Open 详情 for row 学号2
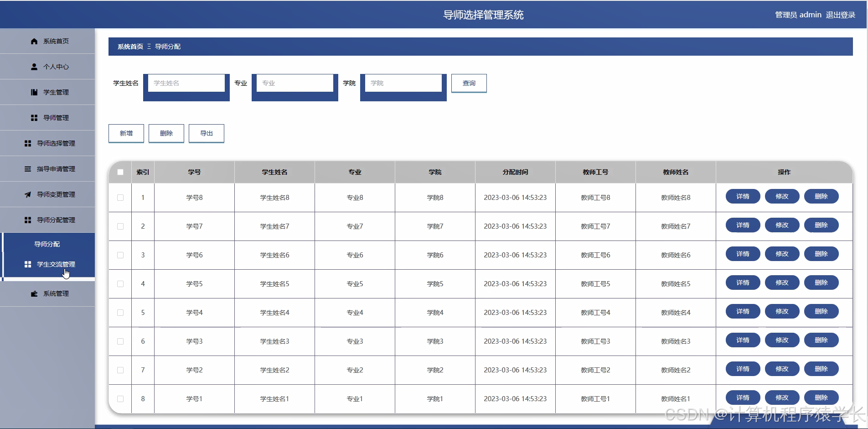Screen dimensions: 868x429 click(x=743, y=369)
